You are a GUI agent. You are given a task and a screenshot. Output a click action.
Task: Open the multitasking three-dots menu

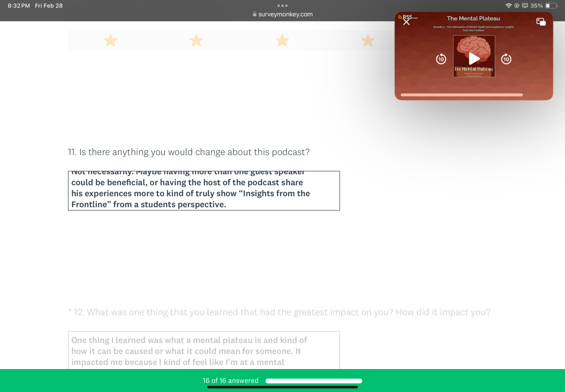282,6
